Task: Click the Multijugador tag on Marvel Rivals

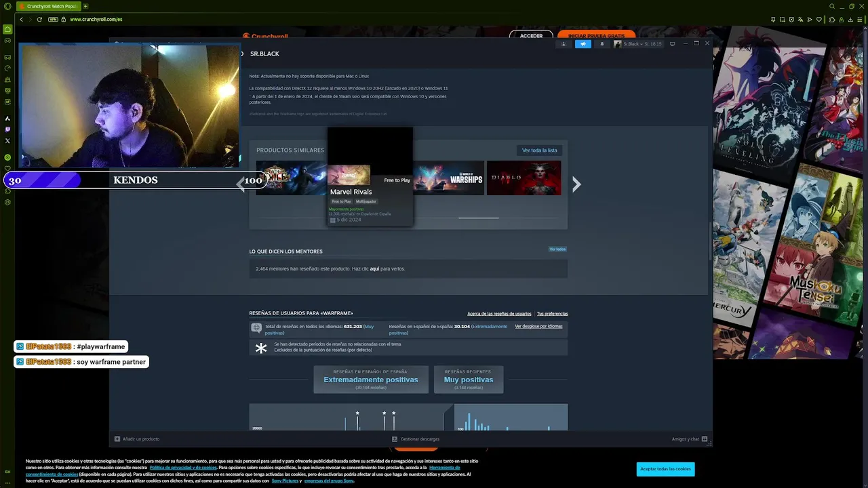Action: [366, 201]
